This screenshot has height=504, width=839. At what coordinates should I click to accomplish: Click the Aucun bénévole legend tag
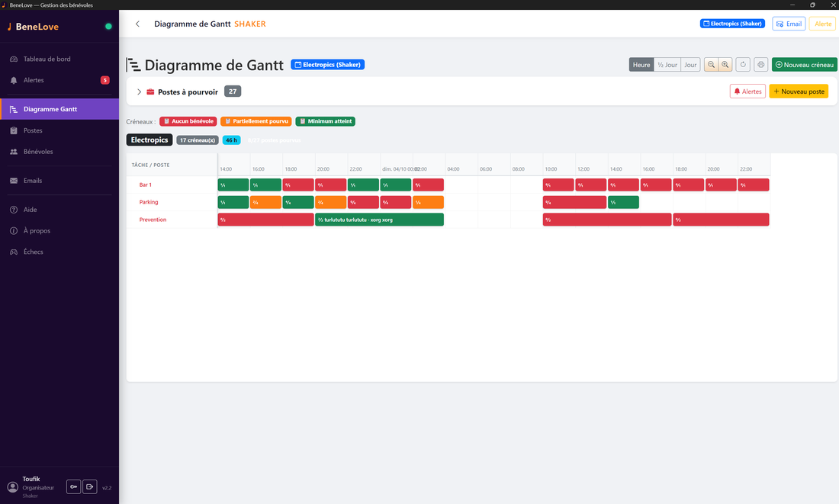pyautogui.click(x=188, y=121)
